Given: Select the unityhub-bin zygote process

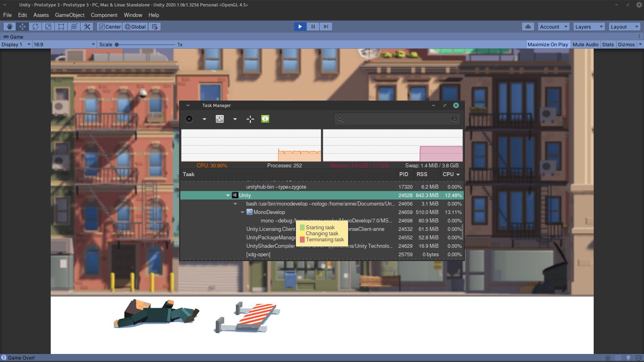Looking at the screenshot, I should (x=322, y=187).
